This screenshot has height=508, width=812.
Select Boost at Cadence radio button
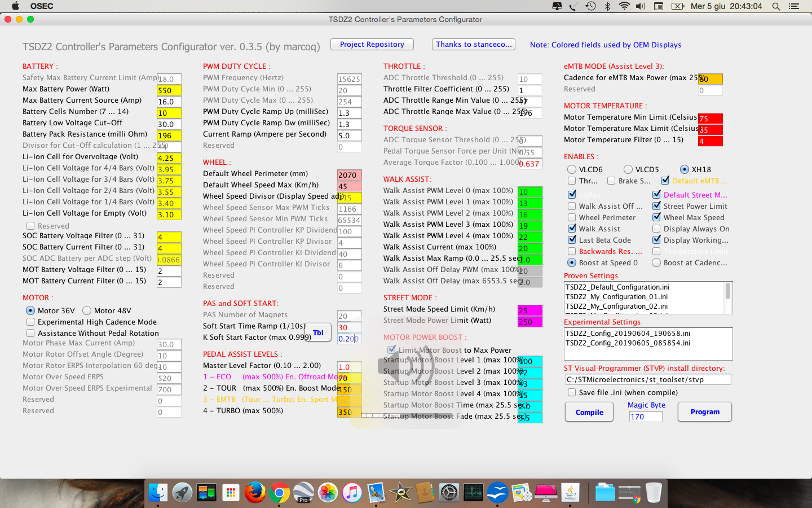(656, 262)
